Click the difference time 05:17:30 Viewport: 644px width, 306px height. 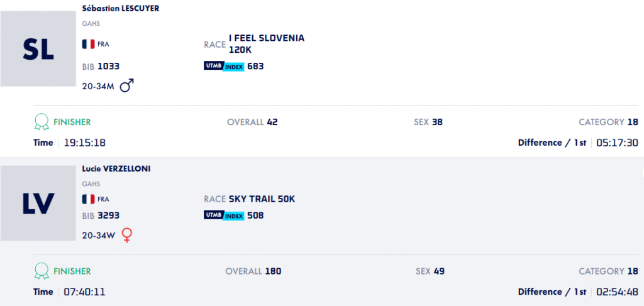617,143
